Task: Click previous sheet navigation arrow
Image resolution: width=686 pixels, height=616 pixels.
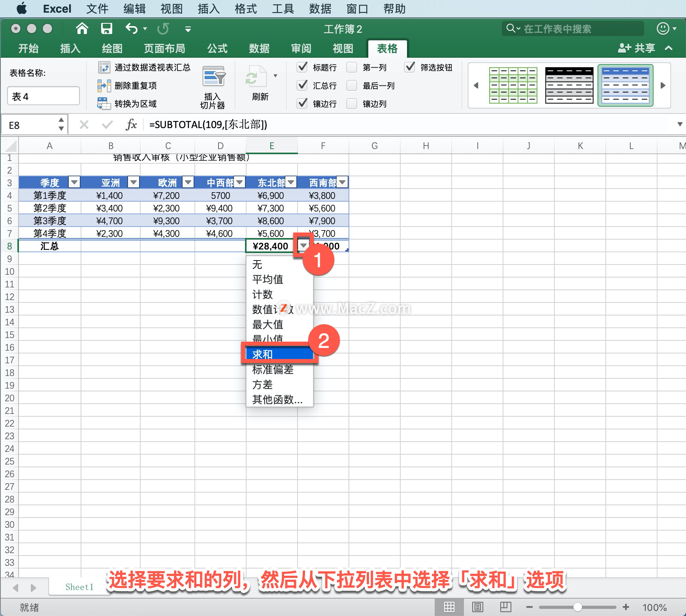Action: 16,588
